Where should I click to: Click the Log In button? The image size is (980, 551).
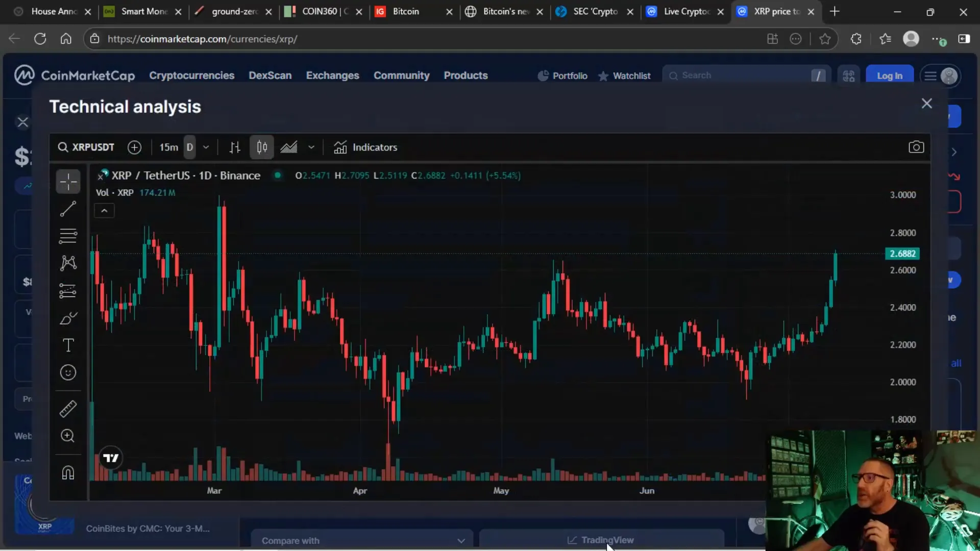(x=890, y=76)
